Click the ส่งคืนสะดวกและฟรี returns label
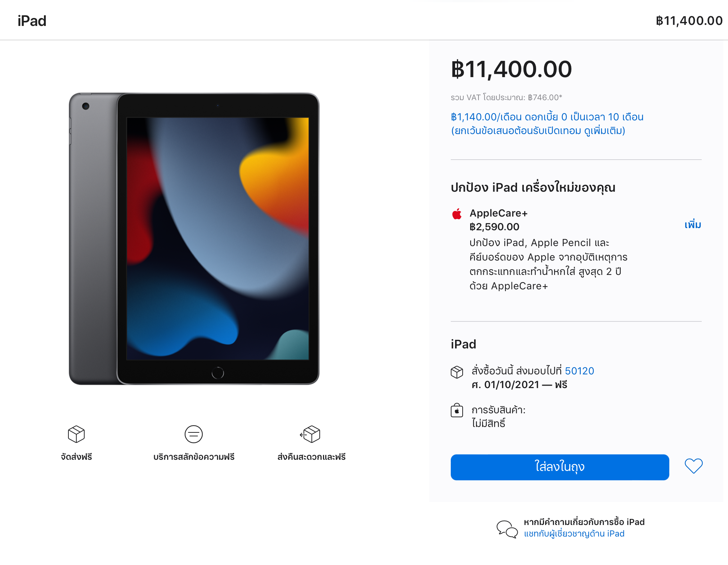728x565 pixels. click(311, 457)
